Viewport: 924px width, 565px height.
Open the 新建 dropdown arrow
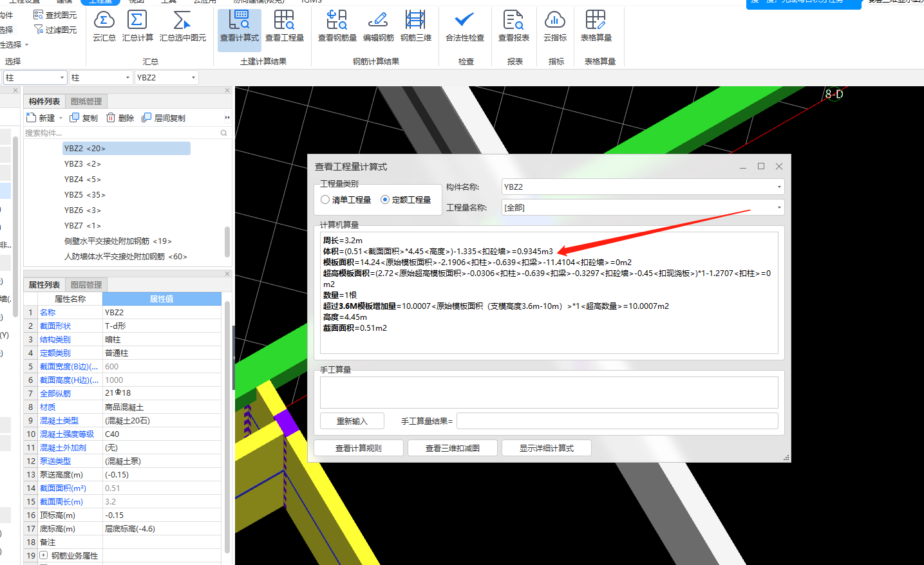pos(61,118)
